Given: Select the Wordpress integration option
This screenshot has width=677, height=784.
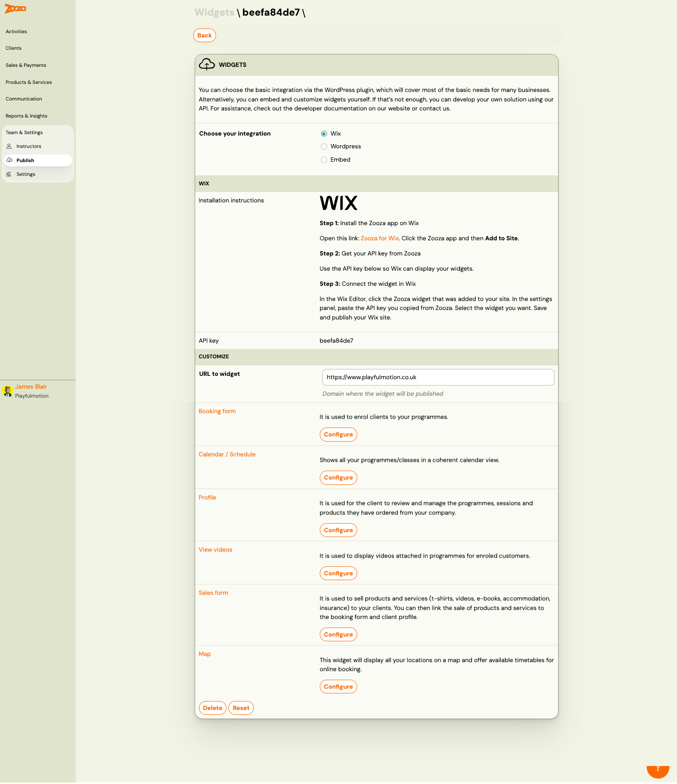Looking at the screenshot, I should pos(324,146).
